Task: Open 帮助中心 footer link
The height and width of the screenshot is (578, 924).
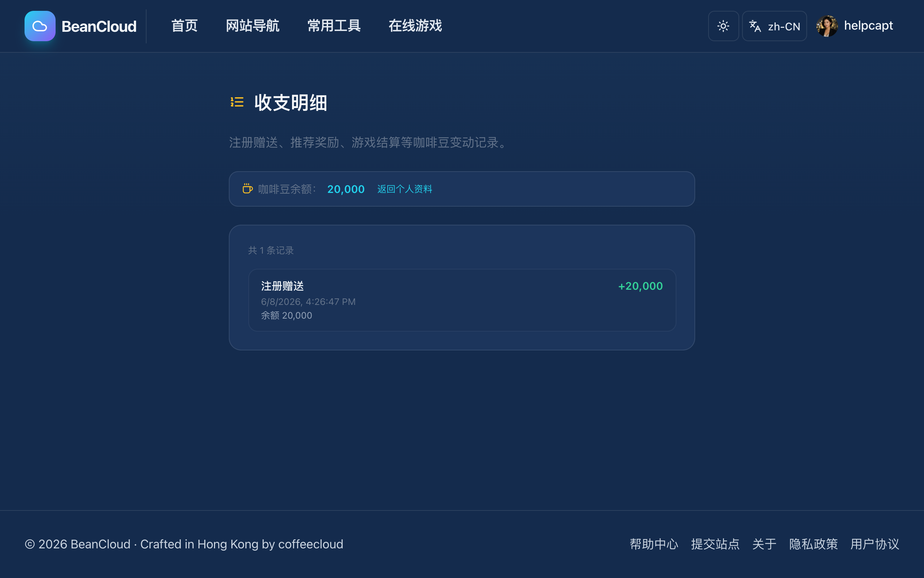Action: [654, 544]
